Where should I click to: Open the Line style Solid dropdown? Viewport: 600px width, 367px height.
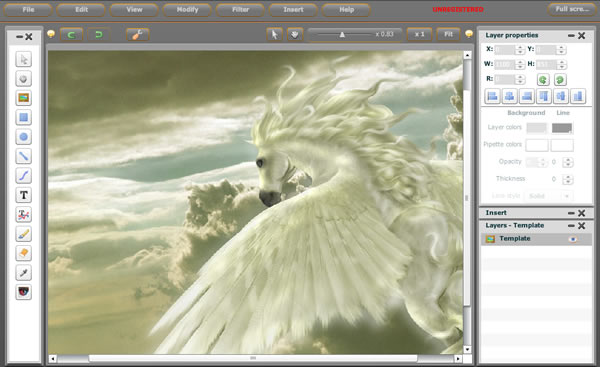pos(549,196)
